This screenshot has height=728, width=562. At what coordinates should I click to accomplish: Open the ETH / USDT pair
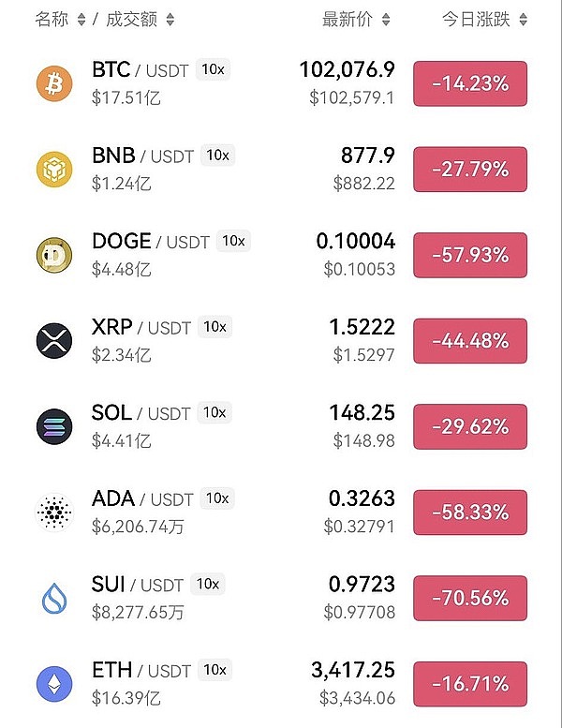tap(140, 670)
